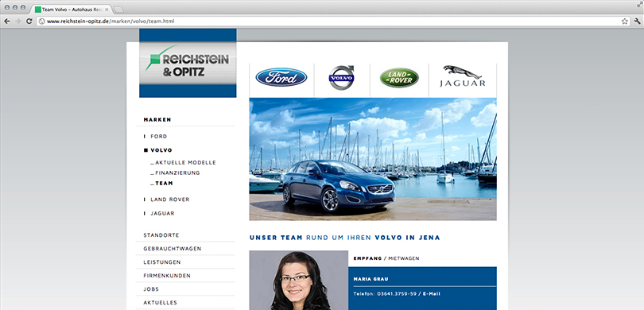Image resolution: width=644 pixels, height=310 pixels.
Task: Bookmark this page with the star icon
Action: 625,21
